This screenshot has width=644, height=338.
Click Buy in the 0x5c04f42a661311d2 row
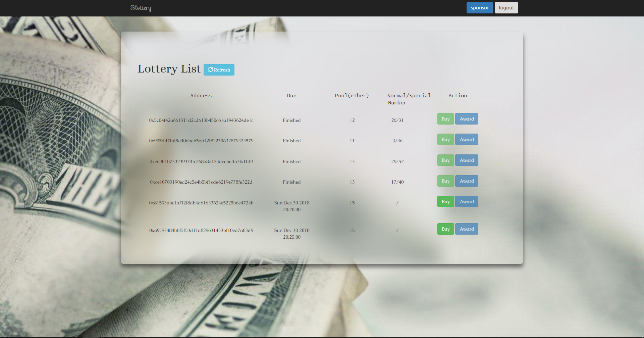tap(445, 119)
